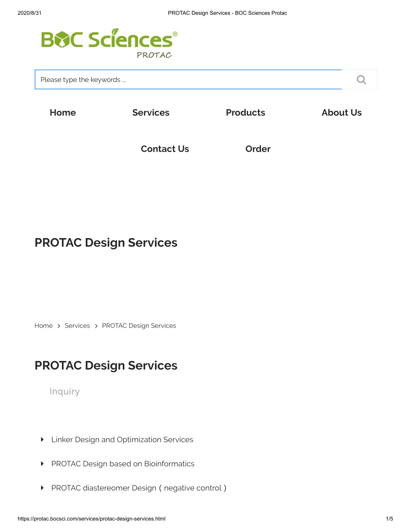Open the Home menu item
The width and height of the screenshot is (411, 532).
click(x=63, y=113)
